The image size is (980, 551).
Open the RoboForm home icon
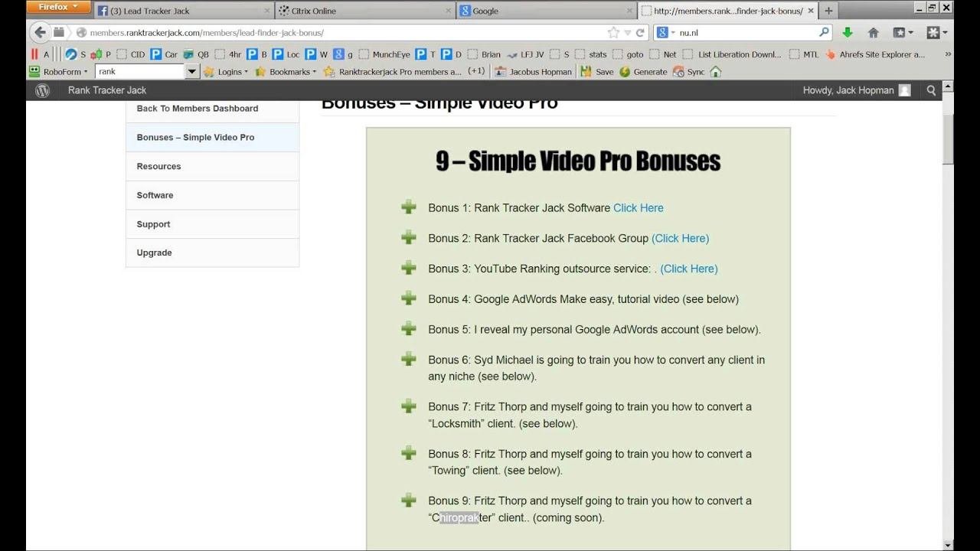click(x=716, y=72)
